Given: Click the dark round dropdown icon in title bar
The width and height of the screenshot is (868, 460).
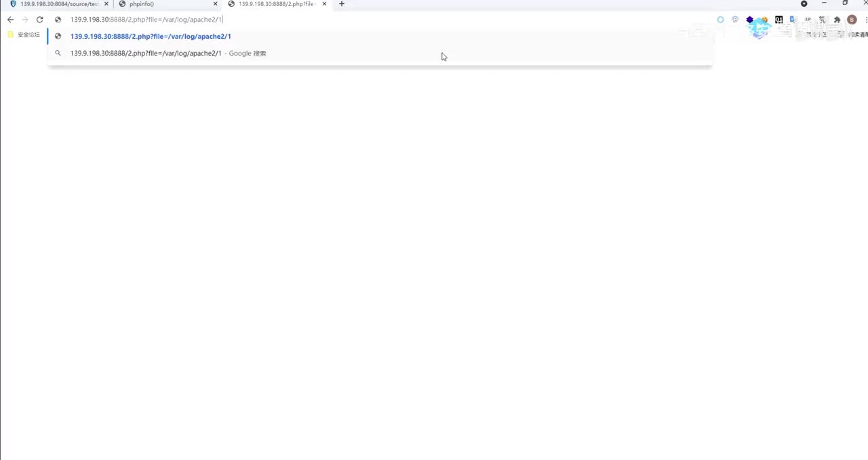Looking at the screenshot, I should pyautogui.click(x=804, y=4).
